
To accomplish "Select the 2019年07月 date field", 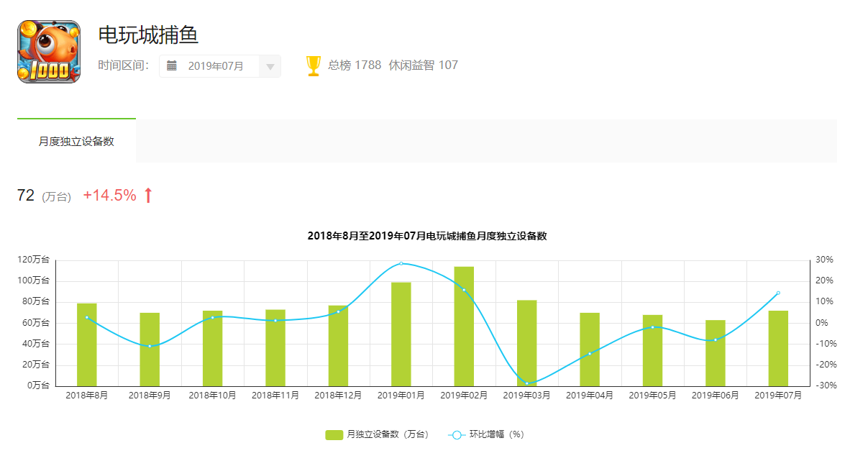I will 216,66.
